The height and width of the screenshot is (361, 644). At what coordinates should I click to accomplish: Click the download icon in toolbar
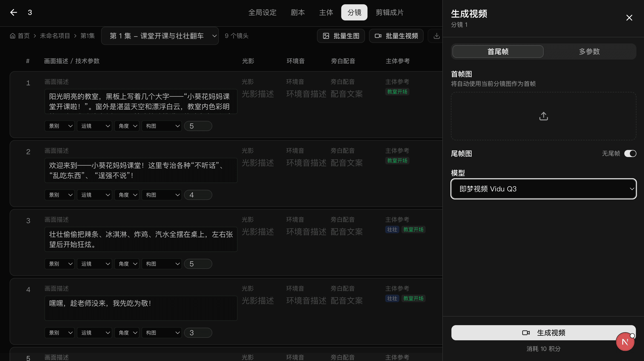(x=436, y=36)
